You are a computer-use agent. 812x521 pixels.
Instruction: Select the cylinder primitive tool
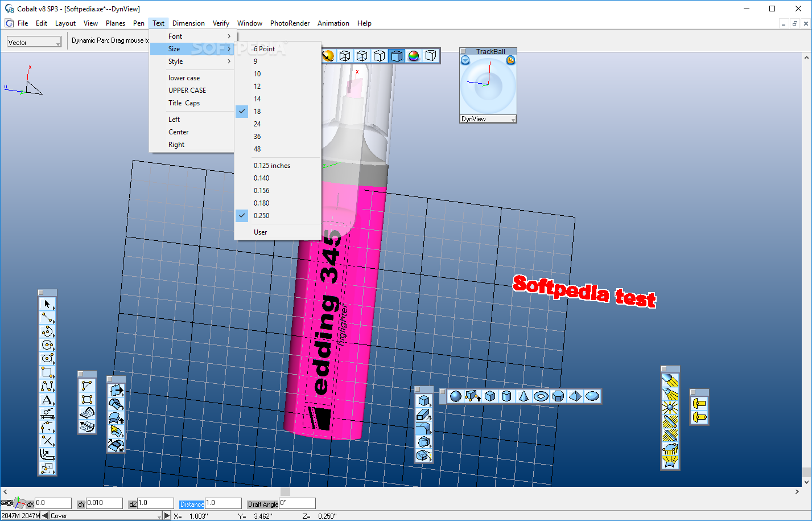pyautogui.click(x=506, y=396)
